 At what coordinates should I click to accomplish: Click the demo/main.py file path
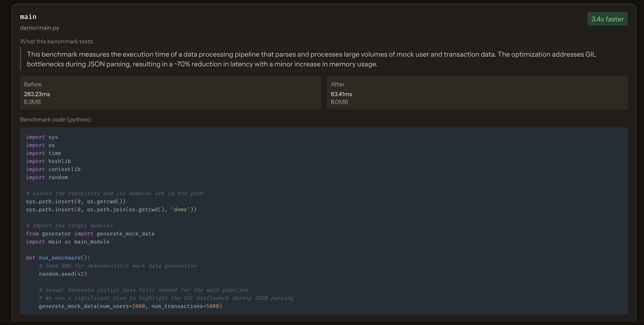[40, 28]
